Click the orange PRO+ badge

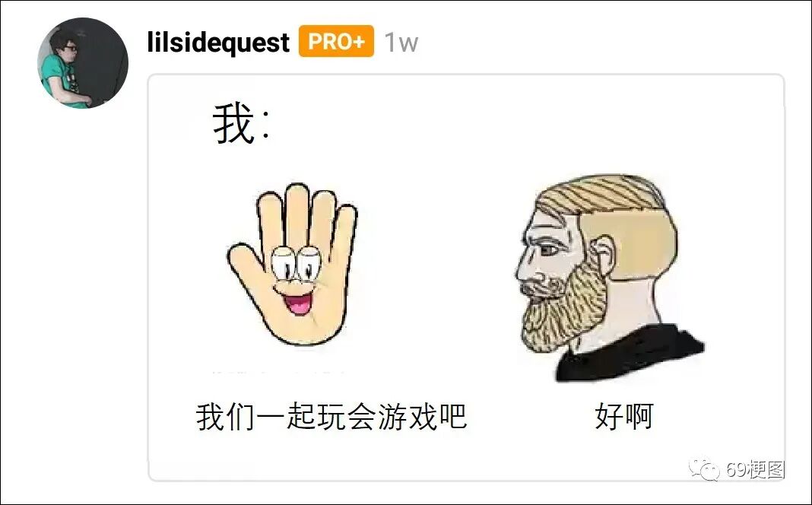[x=336, y=41]
